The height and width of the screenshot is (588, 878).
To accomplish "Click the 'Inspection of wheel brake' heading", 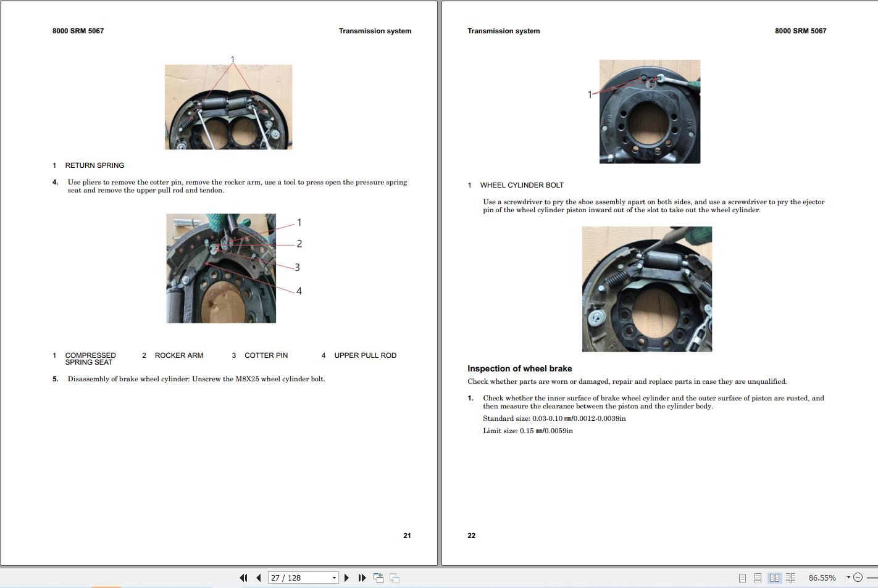I will pyautogui.click(x=519, y=368).
